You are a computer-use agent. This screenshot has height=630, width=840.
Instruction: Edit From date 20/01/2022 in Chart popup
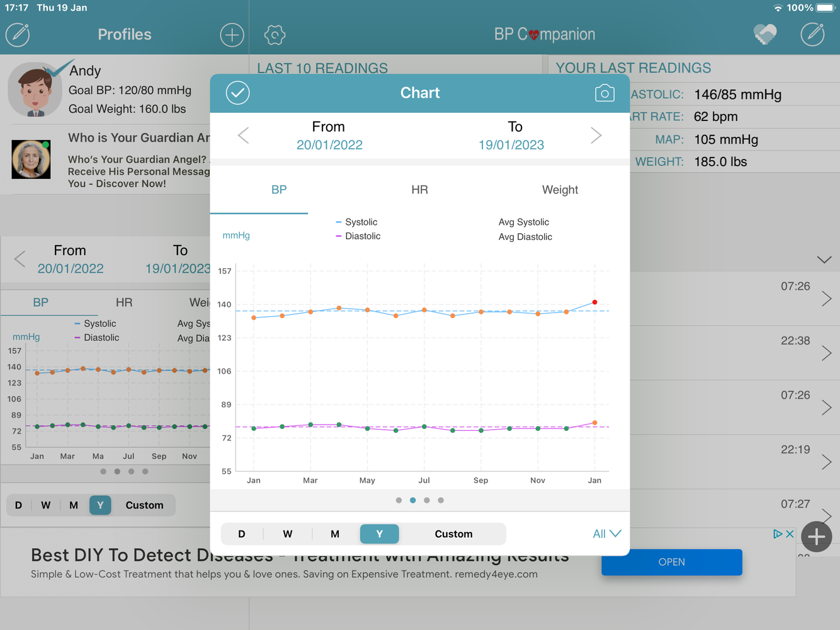coord(329,145)
